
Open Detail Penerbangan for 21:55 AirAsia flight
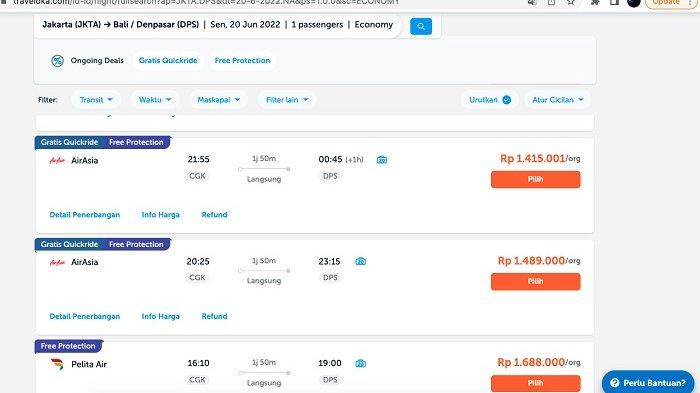coord(85,215)
